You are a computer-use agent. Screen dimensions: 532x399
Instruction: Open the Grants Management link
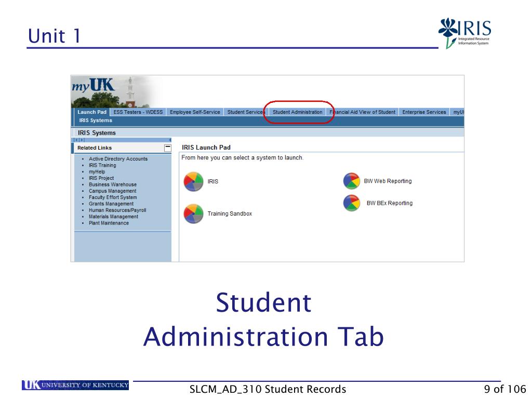[111, 204]
